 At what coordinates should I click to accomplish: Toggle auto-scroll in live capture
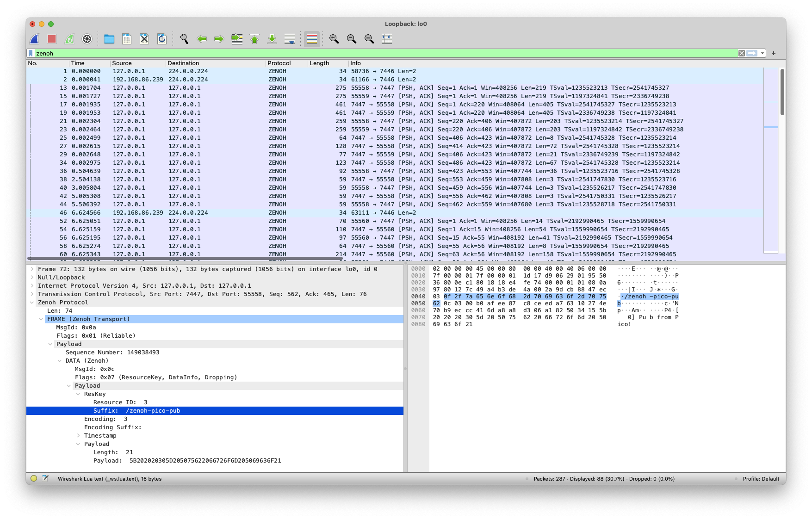click(x=290, y=39)
